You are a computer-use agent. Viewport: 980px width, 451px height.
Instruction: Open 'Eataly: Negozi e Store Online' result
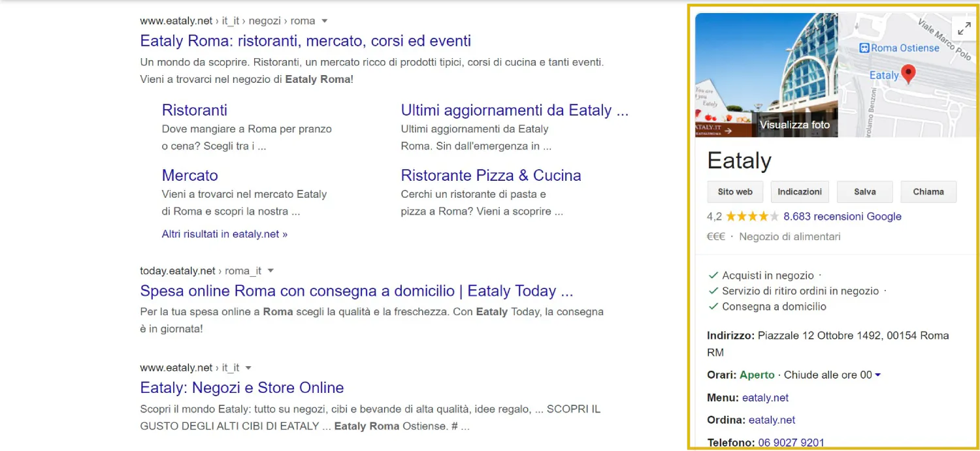242,387
